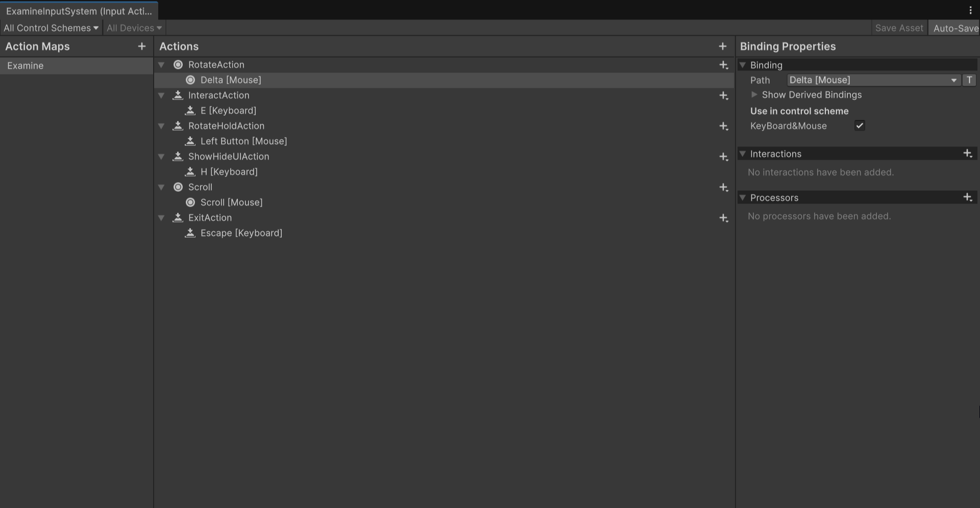Expand Show Derived Bindings
The height and width of the screenshot is (508, 980).
754,94
